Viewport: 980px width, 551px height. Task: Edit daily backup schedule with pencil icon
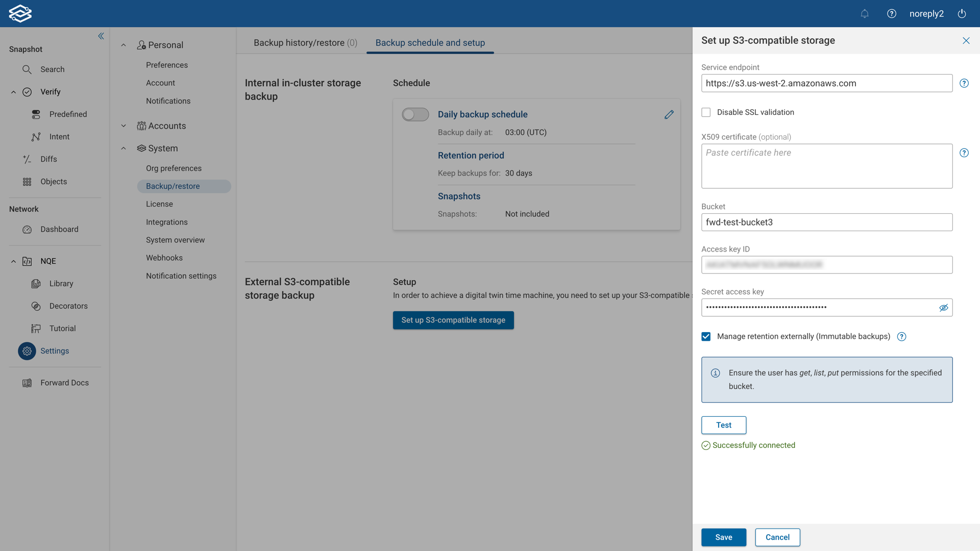669,115
